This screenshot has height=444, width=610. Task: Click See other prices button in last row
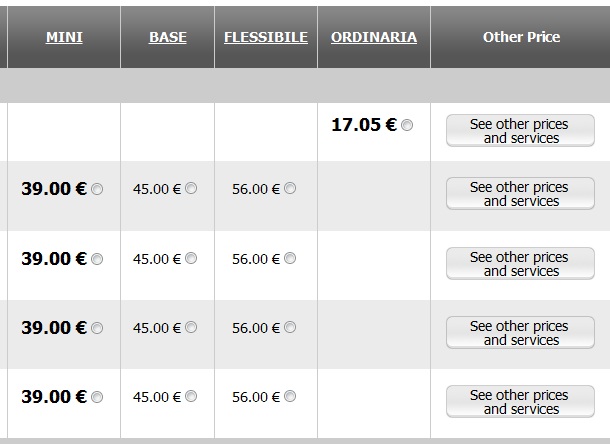click(x=521, y=402)
